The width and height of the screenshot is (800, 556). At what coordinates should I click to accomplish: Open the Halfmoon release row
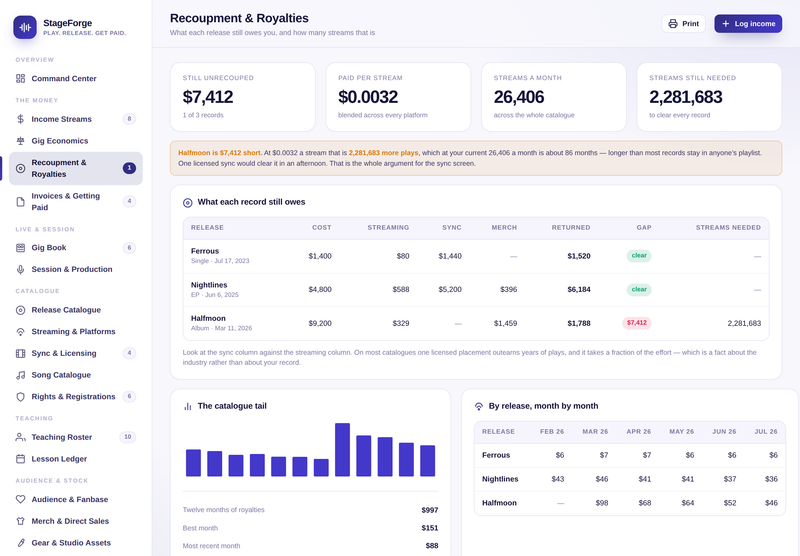coord(476,323)
